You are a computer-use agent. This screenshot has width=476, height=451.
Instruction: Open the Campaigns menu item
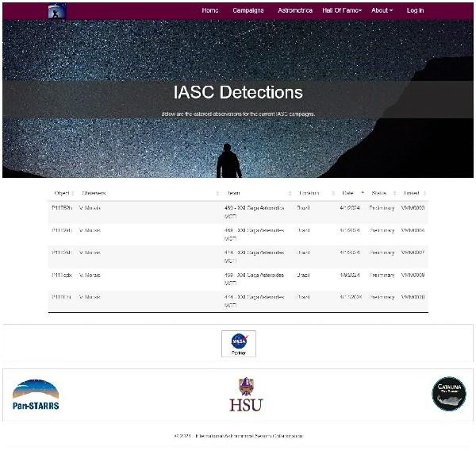click(248, 10)
